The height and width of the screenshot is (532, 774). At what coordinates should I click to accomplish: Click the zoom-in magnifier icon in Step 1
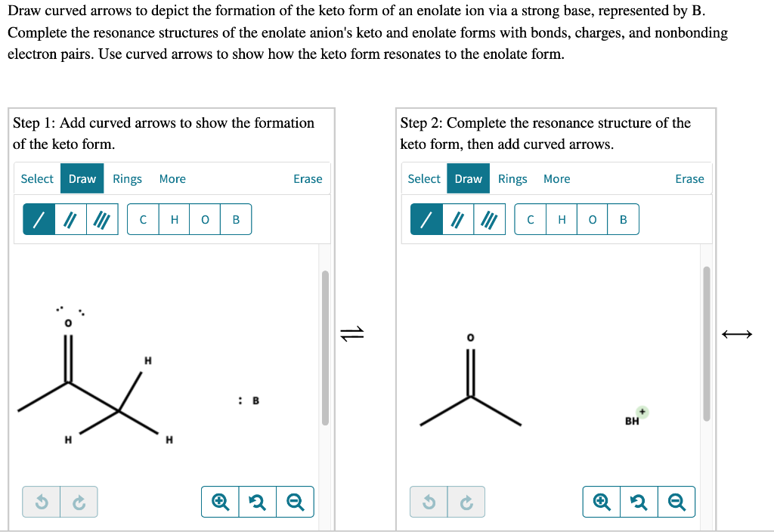point(219,501)
